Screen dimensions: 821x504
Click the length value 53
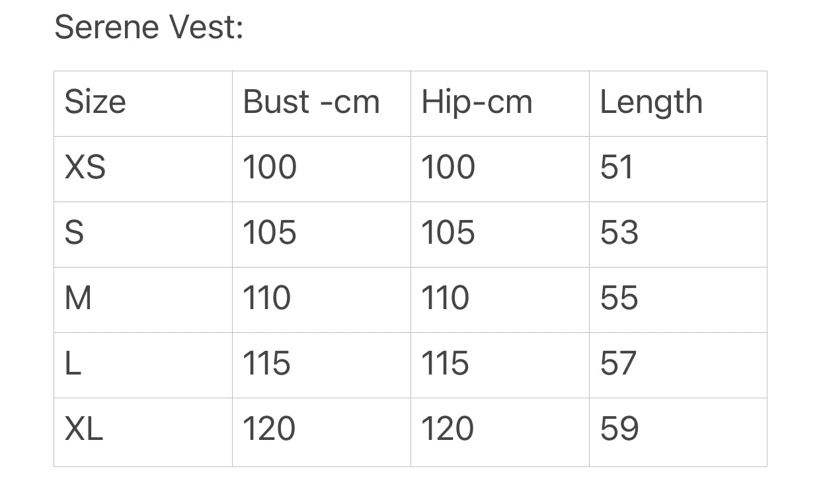click(x=619, y=233)
